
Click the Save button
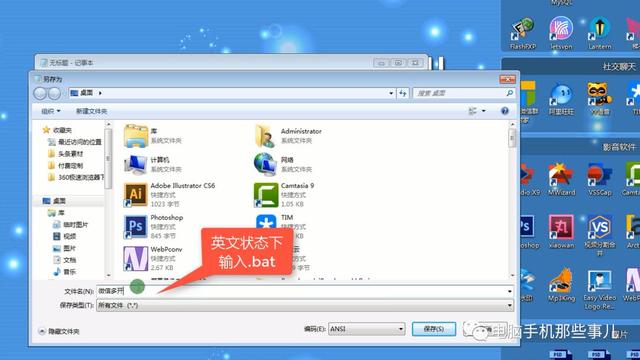tap(433, 329)
